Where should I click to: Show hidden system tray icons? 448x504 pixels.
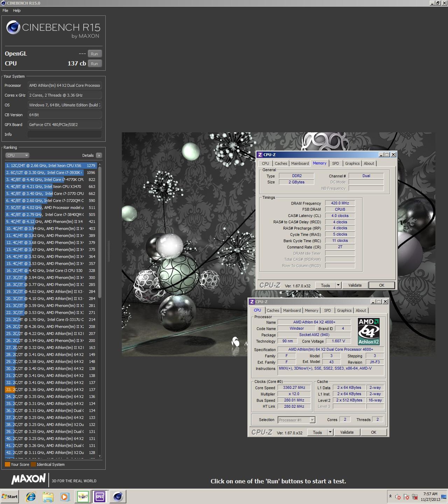pos(390,496)
